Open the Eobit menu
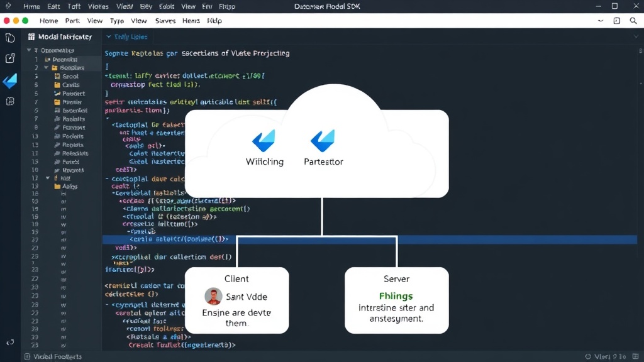 click(x=166, y=6)
